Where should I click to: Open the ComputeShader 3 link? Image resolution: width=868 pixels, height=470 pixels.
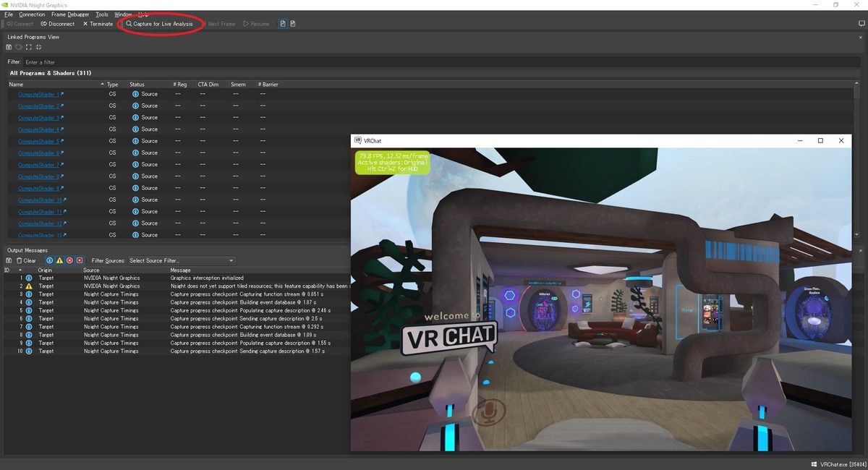pos(38,118)
